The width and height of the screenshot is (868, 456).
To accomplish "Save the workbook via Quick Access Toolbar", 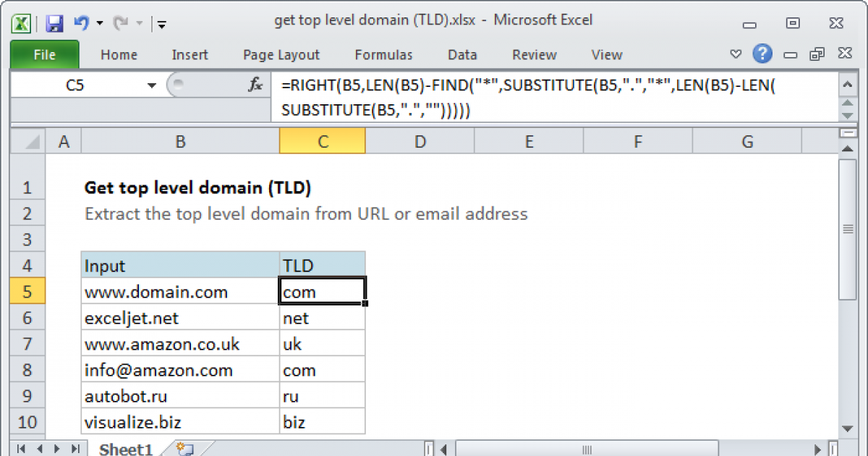I will 54,20.
